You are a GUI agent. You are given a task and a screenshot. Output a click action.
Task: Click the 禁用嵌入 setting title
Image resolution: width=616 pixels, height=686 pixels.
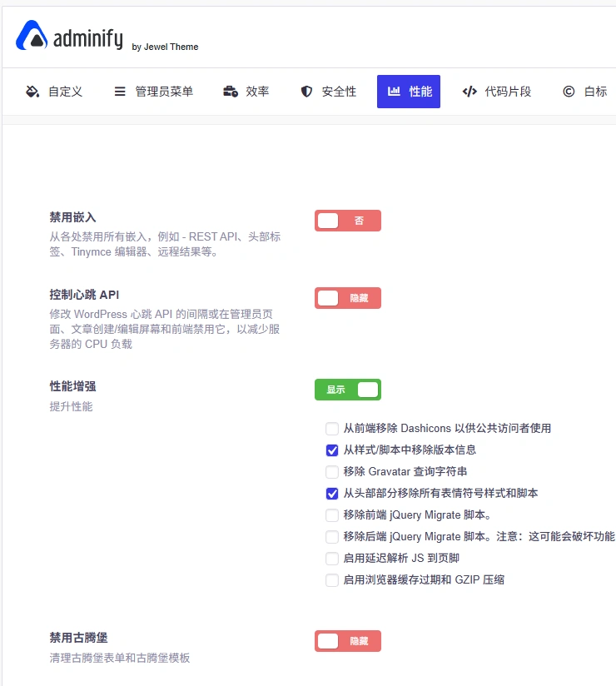[x=72, y=217]
